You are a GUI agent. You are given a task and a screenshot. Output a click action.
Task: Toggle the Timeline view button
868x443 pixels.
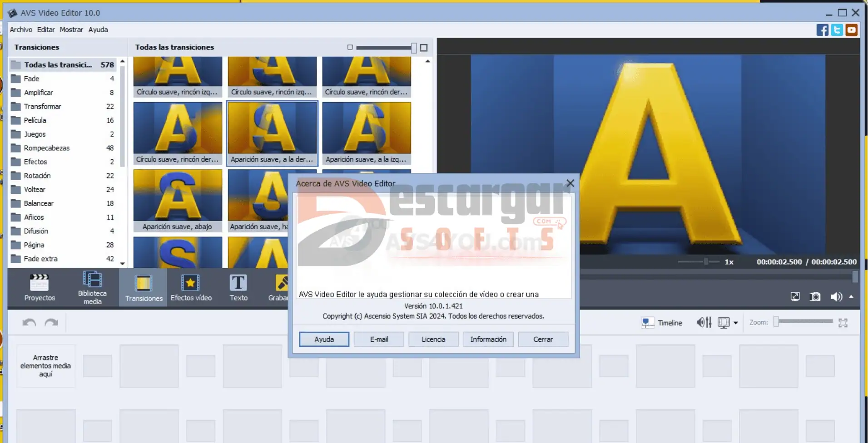pos(662,323)
